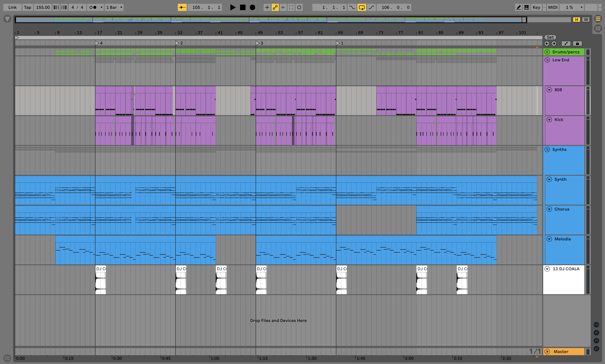Toggle the Metronome button
Screen dimensions: 605x364
[93, 7]
